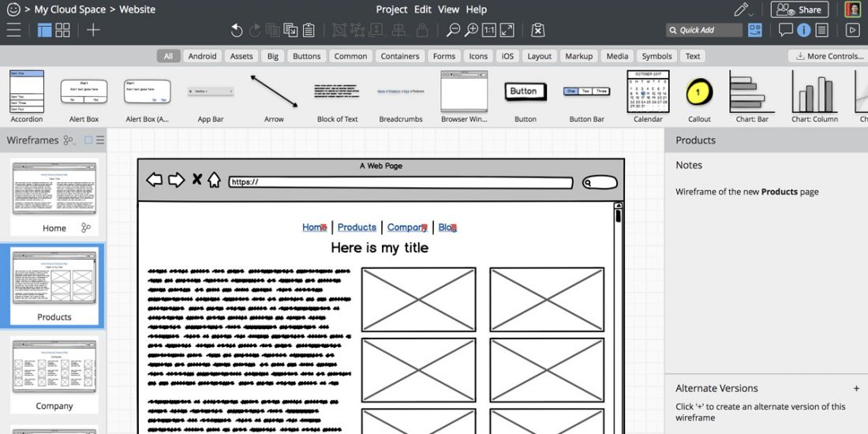Select the Buttons controls category
The height and width of the screenshot is (434, 868).
(x=307, y=56)
